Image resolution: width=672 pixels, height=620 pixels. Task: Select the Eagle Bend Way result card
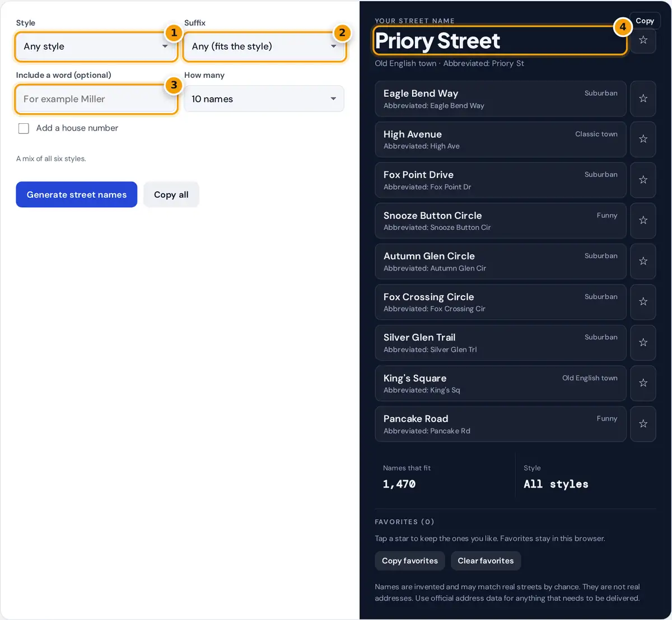[501, 99]
